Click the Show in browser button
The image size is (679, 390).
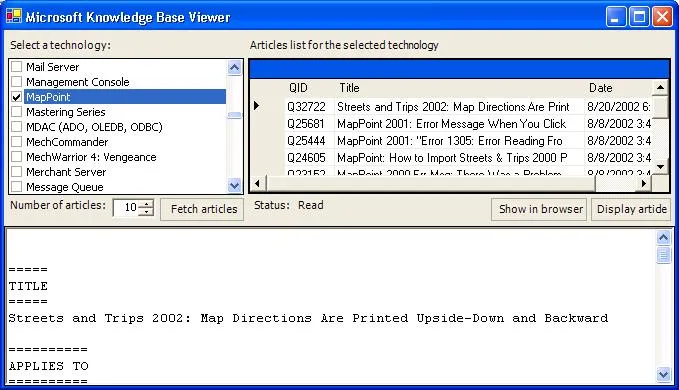[539, 209]
